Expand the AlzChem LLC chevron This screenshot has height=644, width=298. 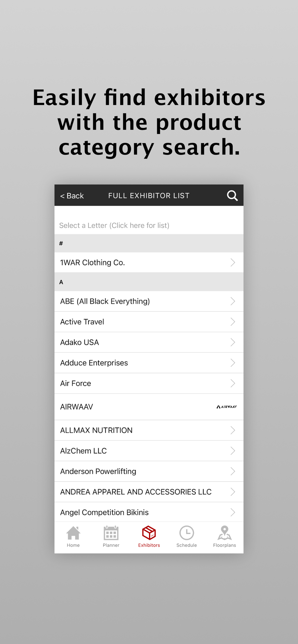click(x=233, y=451)
